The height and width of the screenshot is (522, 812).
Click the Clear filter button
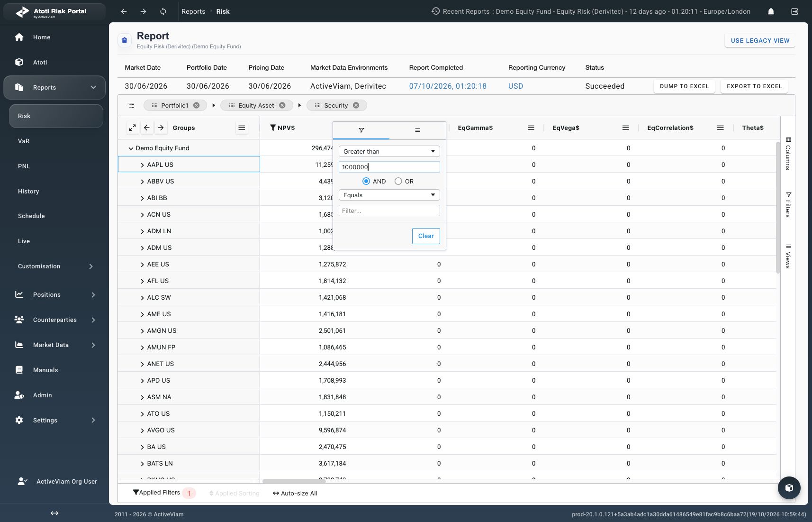coord(426,236)
